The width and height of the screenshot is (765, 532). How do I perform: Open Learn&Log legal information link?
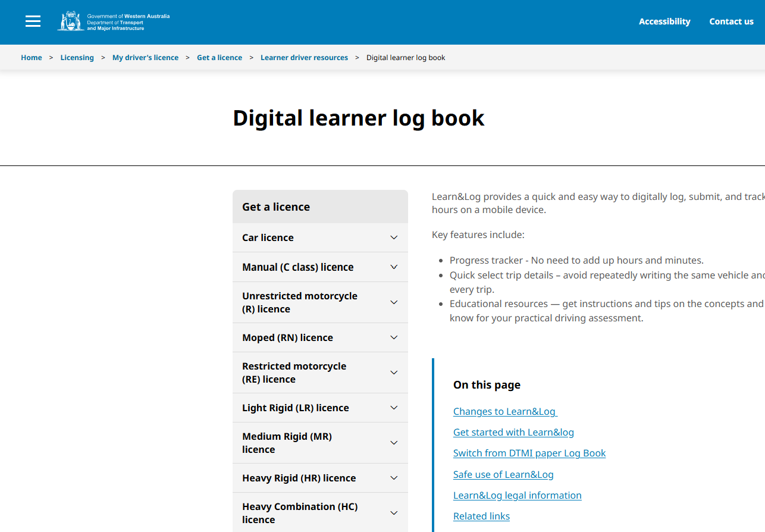coord(517,495)
